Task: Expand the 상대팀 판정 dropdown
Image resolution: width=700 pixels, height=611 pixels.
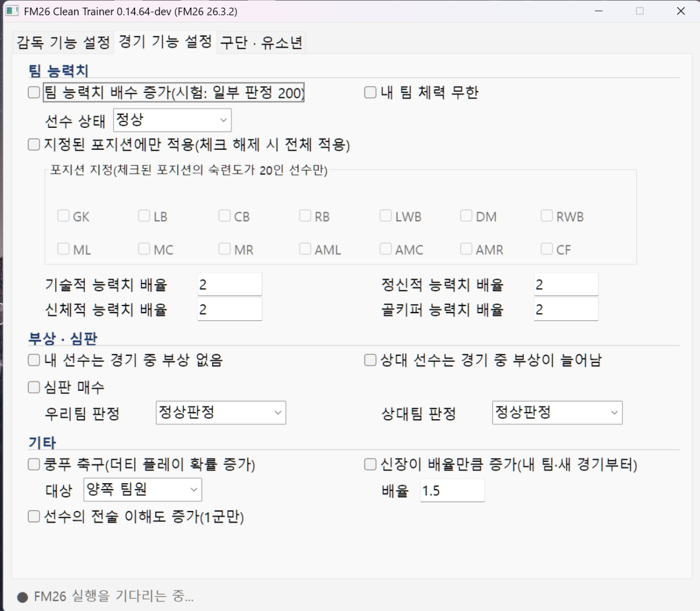Action: coord(557,413)
